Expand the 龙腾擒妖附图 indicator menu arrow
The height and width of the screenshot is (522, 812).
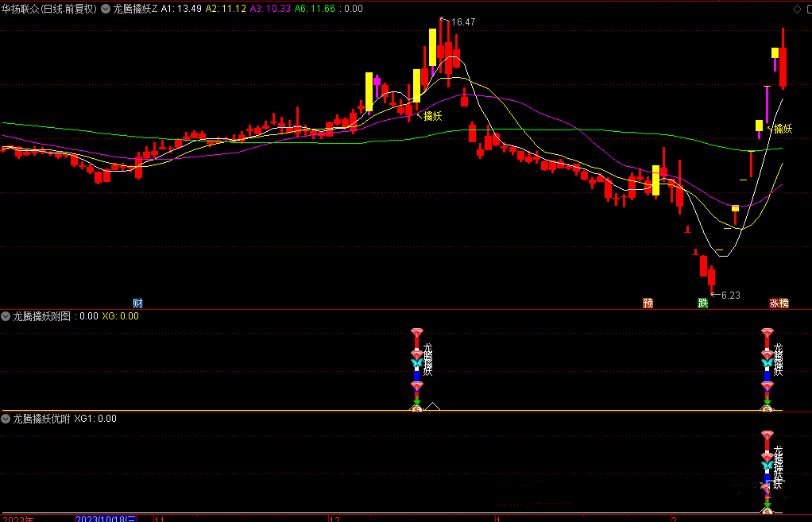tap(6, 316)
